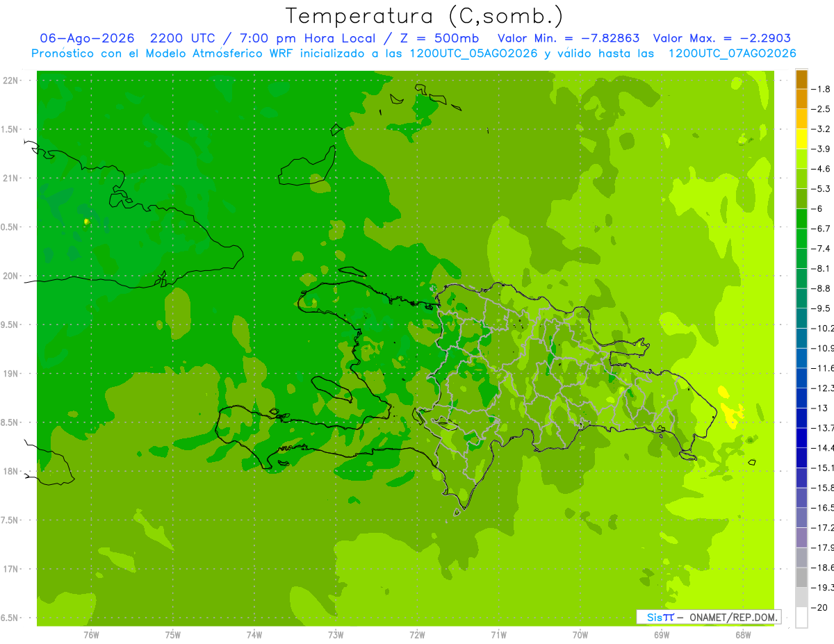Image resolution: width=834 pixels, height=644 pixels.
Task: Click the "1200UTC_07AGO2026" valid-until time
Action: [x=731, y=53]
